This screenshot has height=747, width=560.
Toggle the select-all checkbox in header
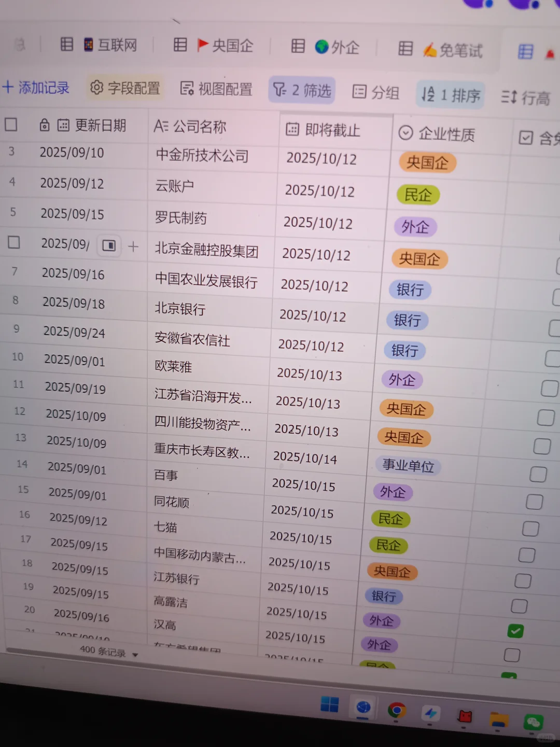point(11,125)
